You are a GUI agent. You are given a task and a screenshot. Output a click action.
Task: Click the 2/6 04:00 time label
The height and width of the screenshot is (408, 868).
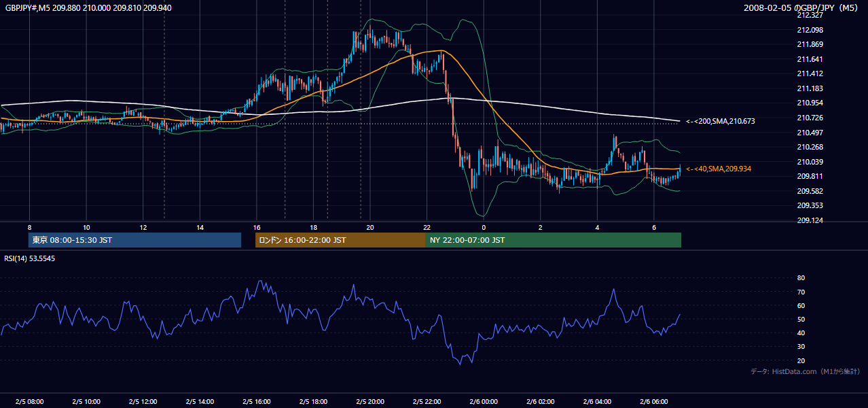tap(596, 402)
